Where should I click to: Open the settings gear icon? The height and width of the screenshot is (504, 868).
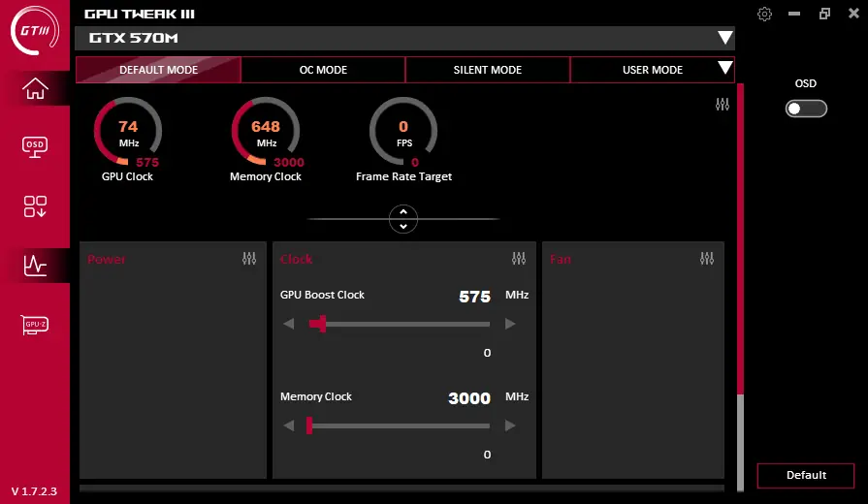(764, 14)
